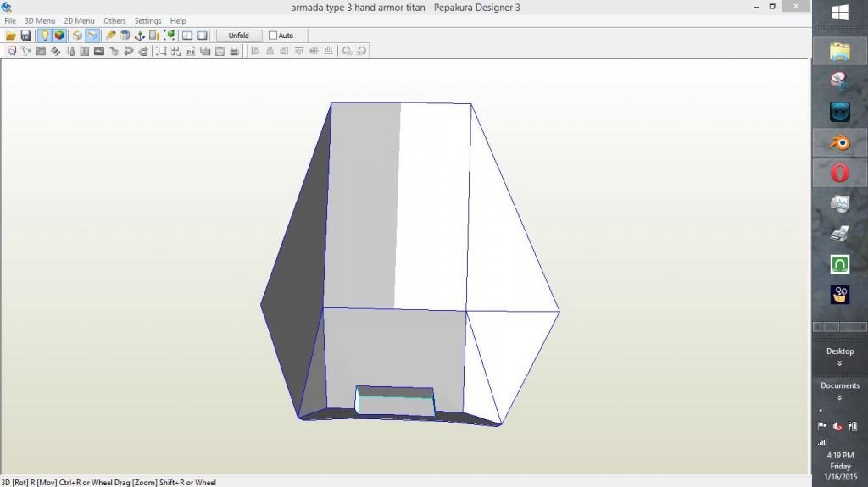Open the Others menu
Image resolution: width=868 pixels, height=487 pixels.
pyautogui.click(x=114, y=20)
